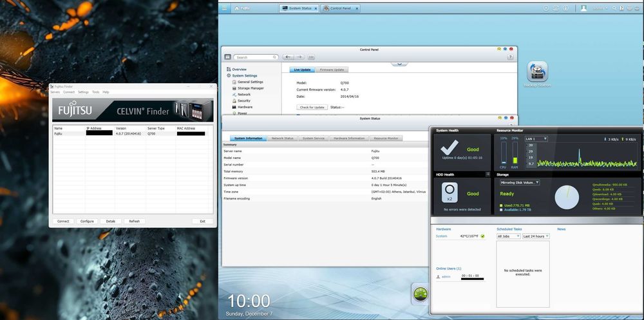Select the Firmware Update tab
Screen dimensions: 644x320
coord(332,70)
